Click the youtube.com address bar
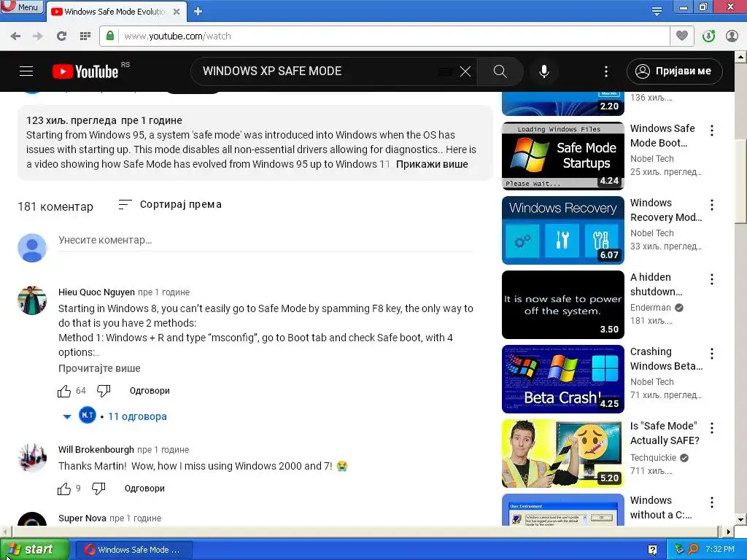747x560 pixels. click(384, 36)
